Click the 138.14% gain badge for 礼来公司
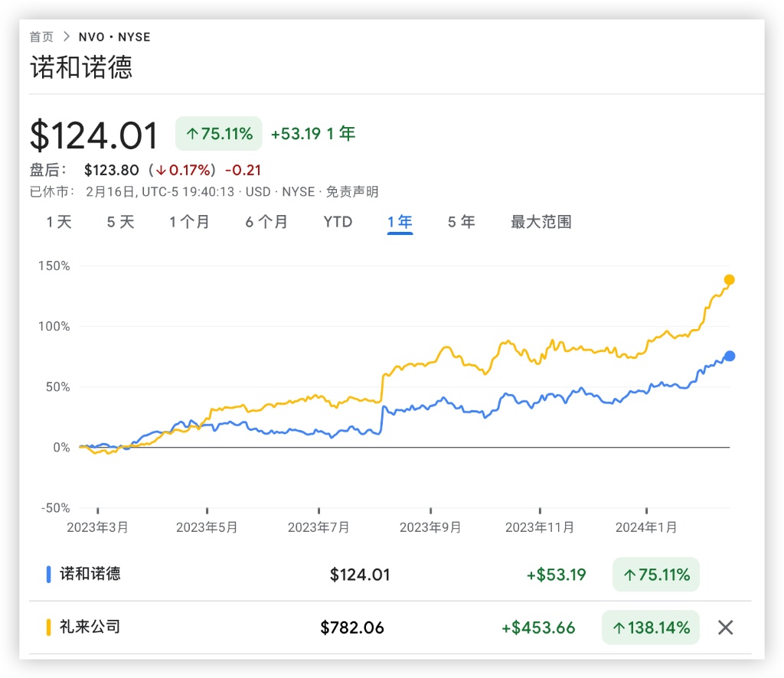The image size is (784, 678). (x=650, y=627)
